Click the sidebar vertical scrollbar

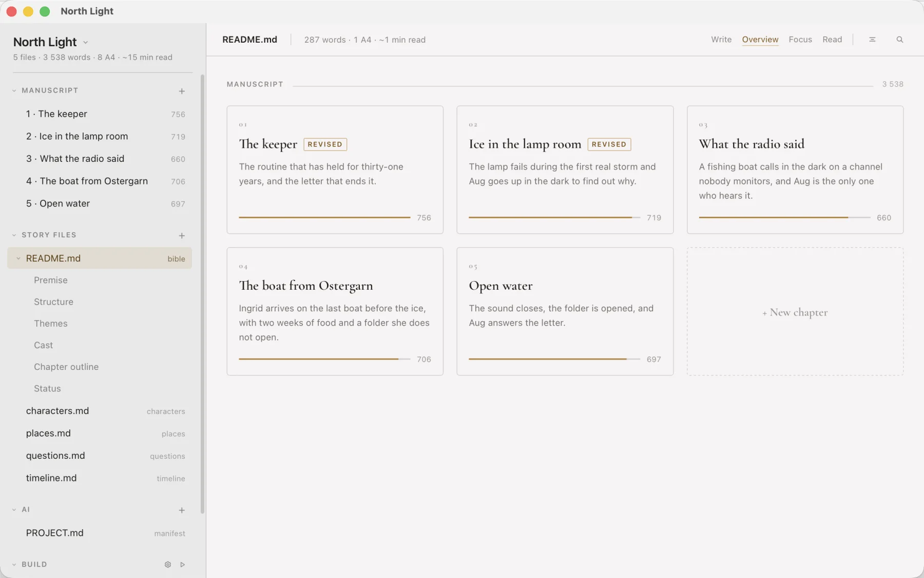pyautogui.click(x=202, y=294)
